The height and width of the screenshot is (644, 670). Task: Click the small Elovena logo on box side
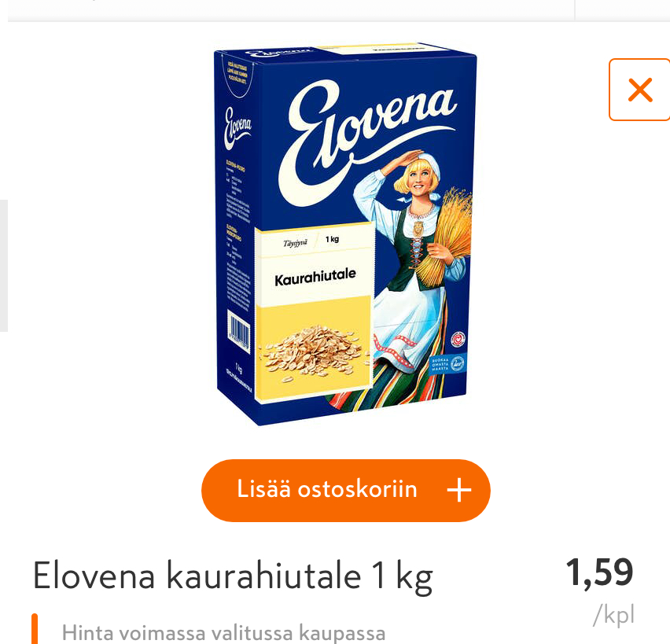tap(237, 127)
